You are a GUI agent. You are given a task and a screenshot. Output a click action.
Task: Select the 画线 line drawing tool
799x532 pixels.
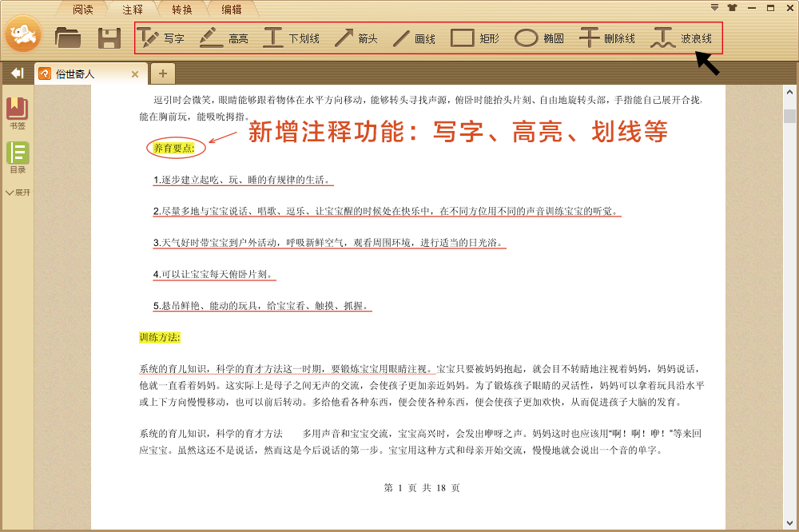[414, 38]
